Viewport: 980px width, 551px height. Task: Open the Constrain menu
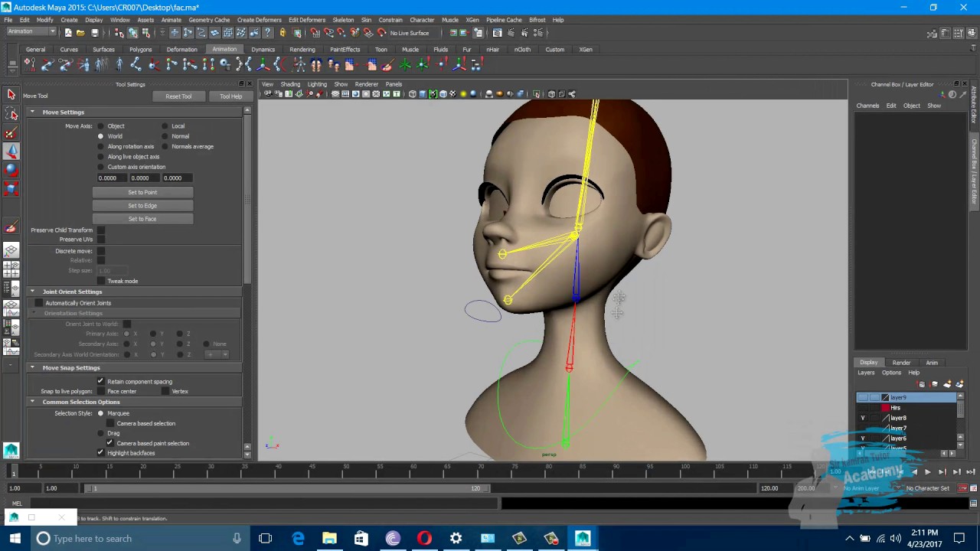point(390,20)
